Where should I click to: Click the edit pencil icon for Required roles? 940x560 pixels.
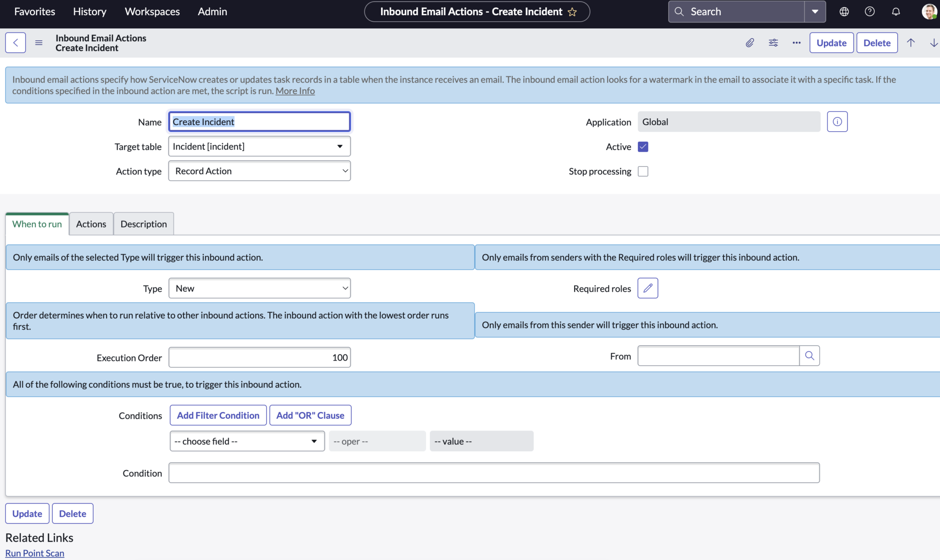647,288
